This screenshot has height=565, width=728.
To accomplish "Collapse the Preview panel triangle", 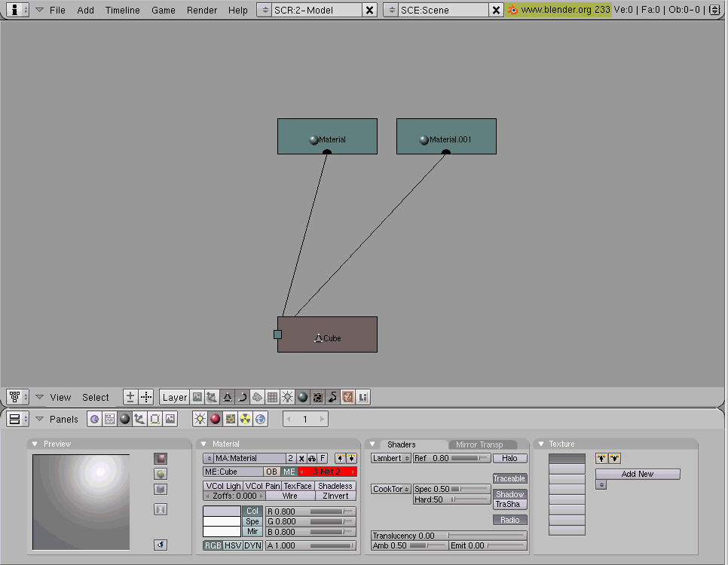I will (x=35, y=444).
